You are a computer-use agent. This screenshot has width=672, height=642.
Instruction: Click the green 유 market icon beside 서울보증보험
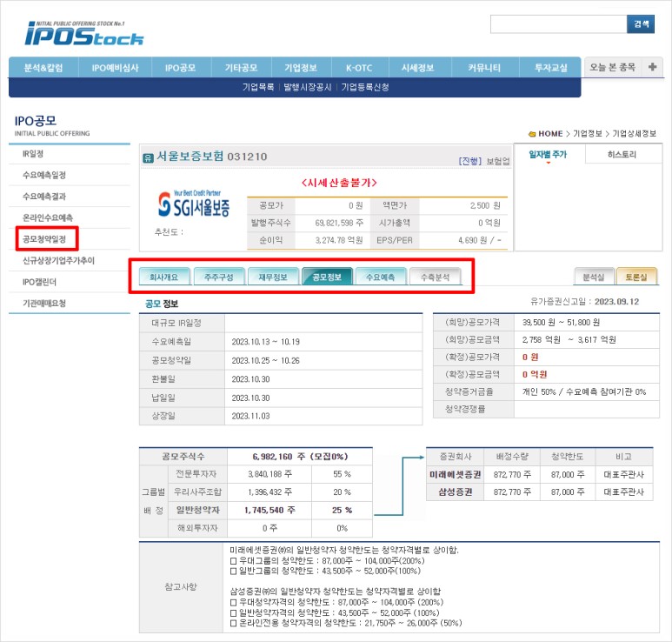tap(148, 158)
